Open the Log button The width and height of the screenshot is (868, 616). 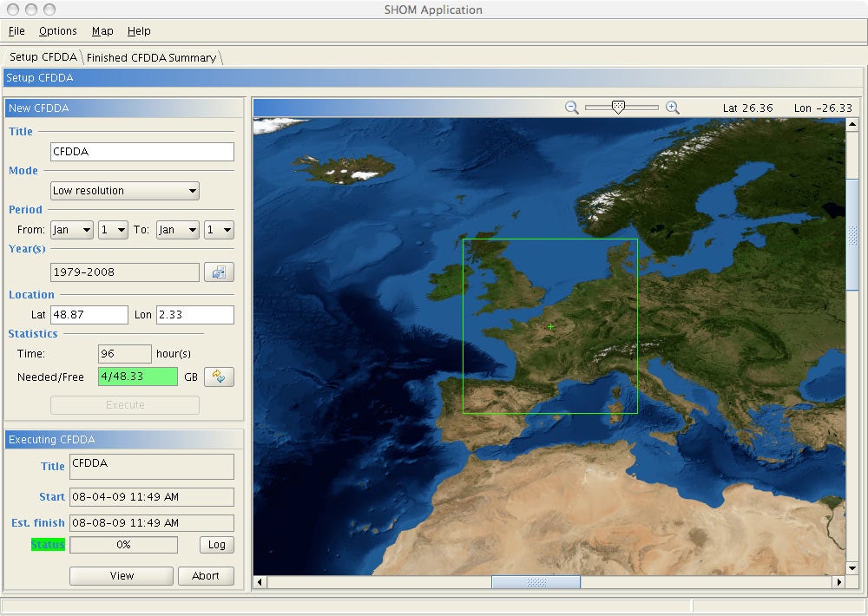click(x=216, y=545)
